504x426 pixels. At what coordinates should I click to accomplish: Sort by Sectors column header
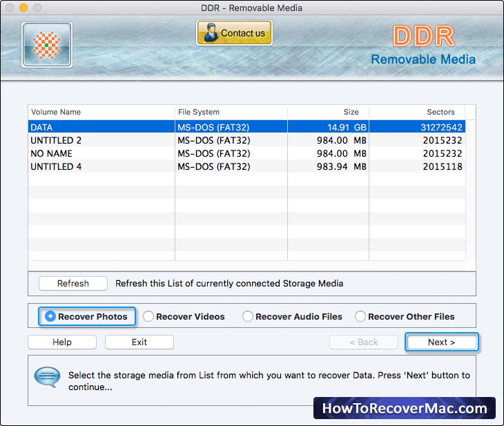[417, 112]
